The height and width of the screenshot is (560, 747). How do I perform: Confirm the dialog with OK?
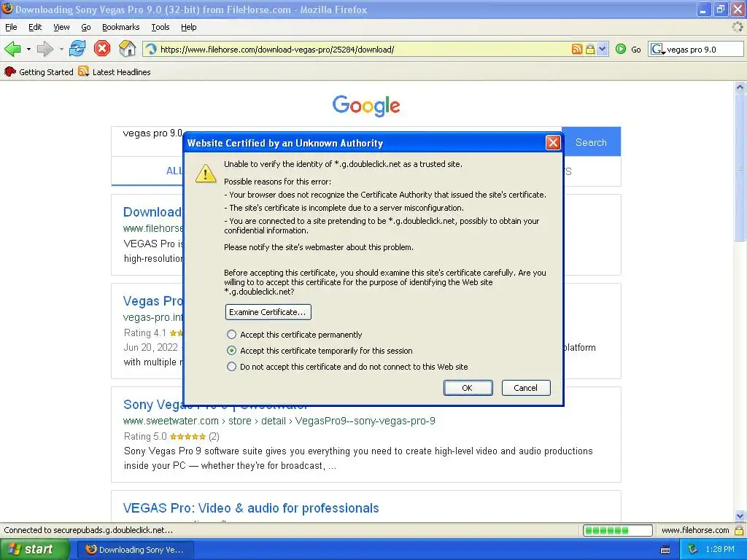coord(468,388)
